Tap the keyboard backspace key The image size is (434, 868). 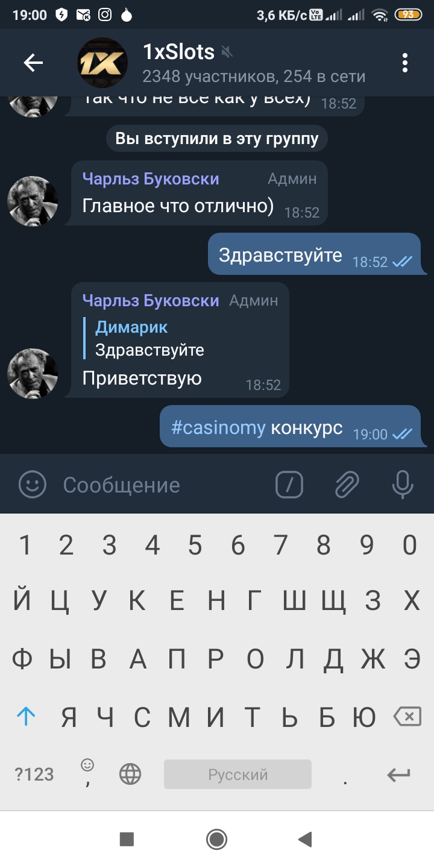(407, 716)
